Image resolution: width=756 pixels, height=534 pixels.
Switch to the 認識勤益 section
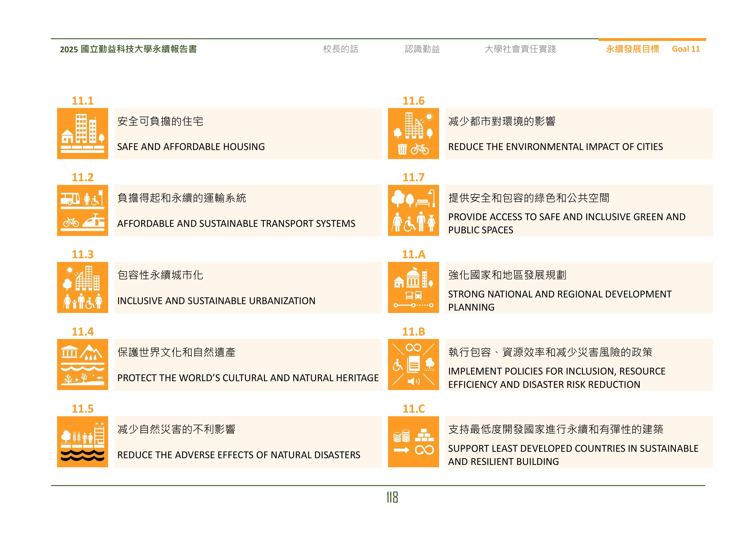(422, 49)
